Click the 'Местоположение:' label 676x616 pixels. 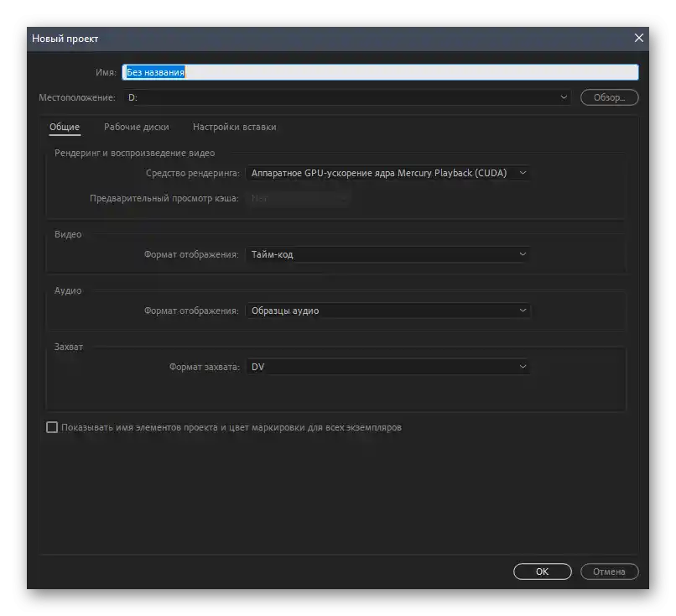click(x=77, y=97)
